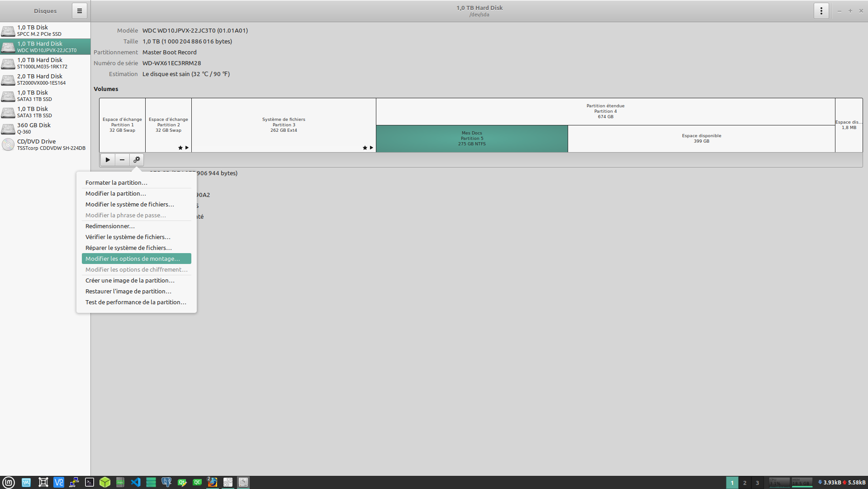Open the terminal from the taskbar
Screen dimensions: 868x489
coord(90,482)
